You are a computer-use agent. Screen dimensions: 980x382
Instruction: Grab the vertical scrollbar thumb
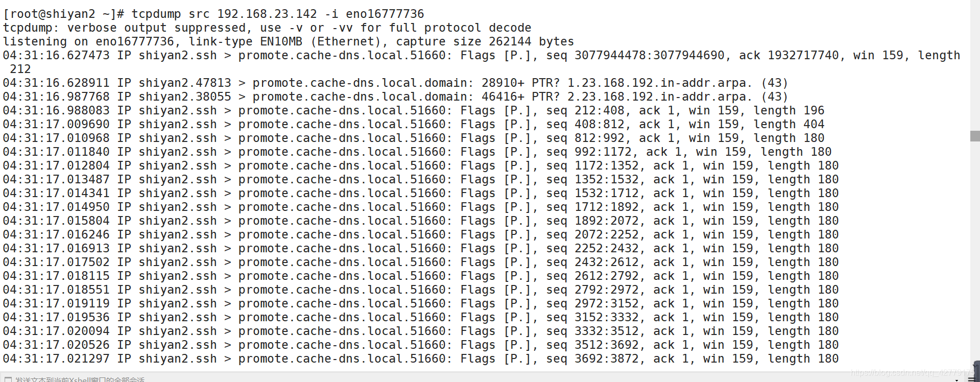pos(975,136)
